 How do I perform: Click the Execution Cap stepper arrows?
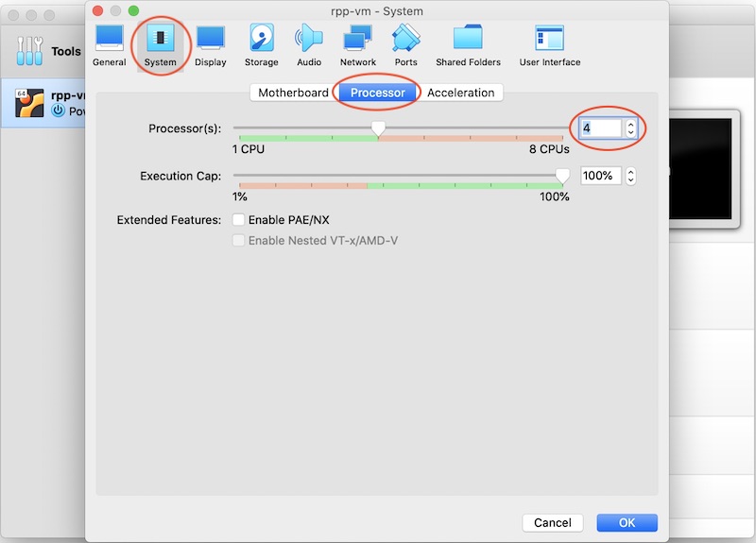630,176
